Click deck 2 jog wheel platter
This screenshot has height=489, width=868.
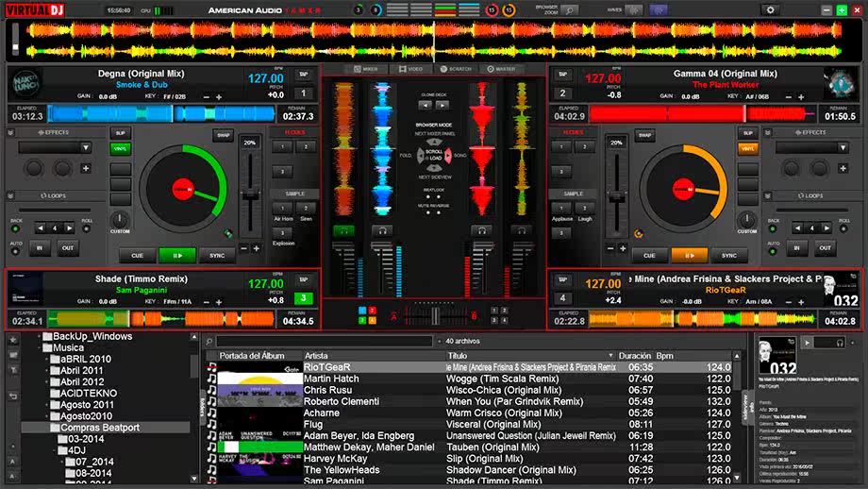pyautogui.click(x=683, y=189)
